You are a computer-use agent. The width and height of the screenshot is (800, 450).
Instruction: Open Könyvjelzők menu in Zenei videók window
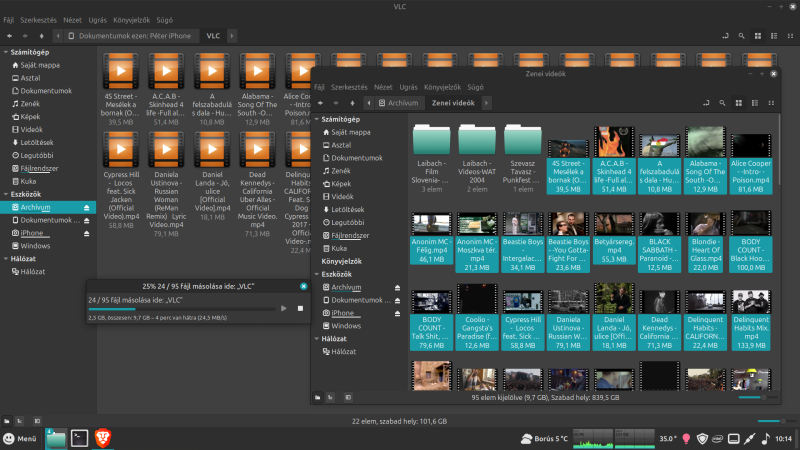pos(442,87)
